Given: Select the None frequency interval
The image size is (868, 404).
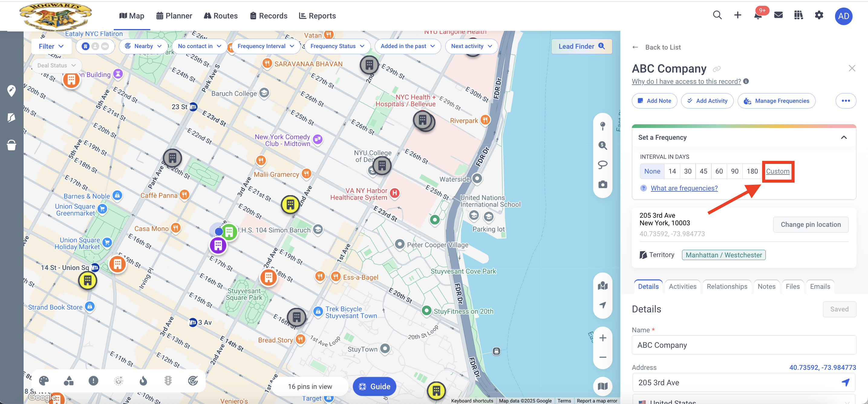Looking at the screenshot, I should pyautogui.click(x=652, y=171).
